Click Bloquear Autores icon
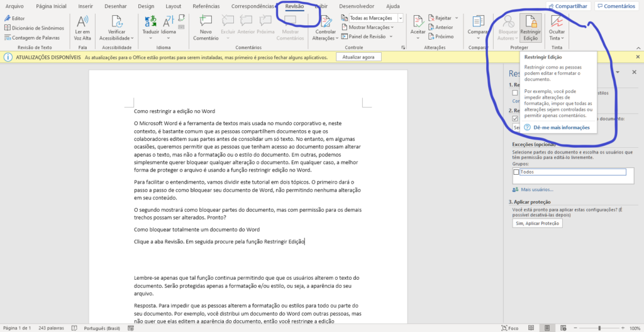 [x=508, y=21]
